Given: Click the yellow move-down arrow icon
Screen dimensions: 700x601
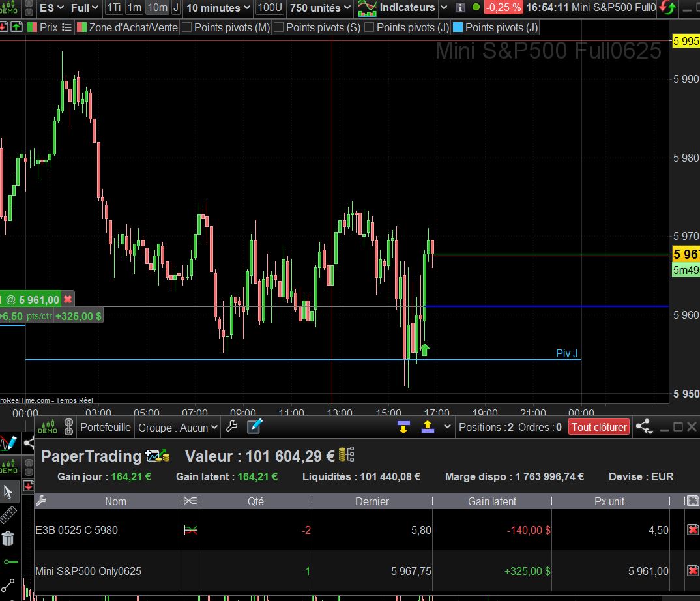Looking at the screenshot, I should tap(403, 428).
